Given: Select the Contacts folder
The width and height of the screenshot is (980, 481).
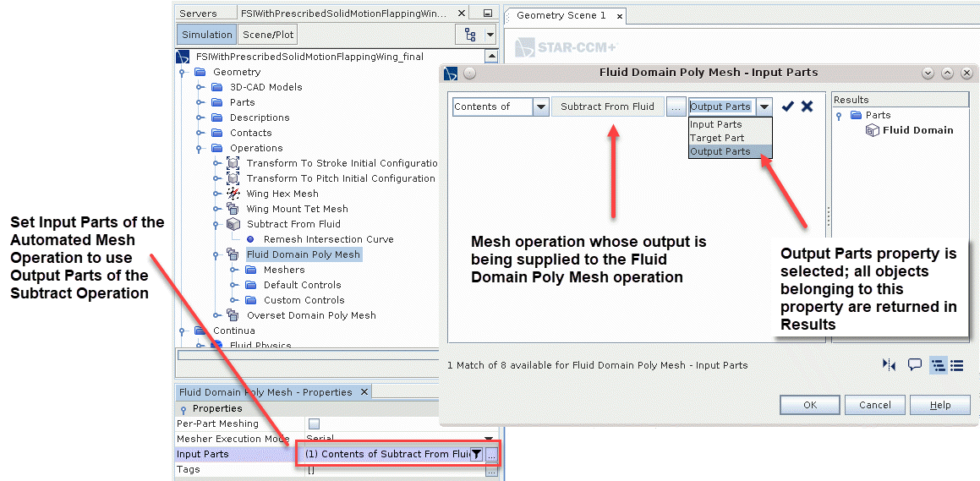Looking at the screenshot, I should pyautogui.click(x=250, y=133).
